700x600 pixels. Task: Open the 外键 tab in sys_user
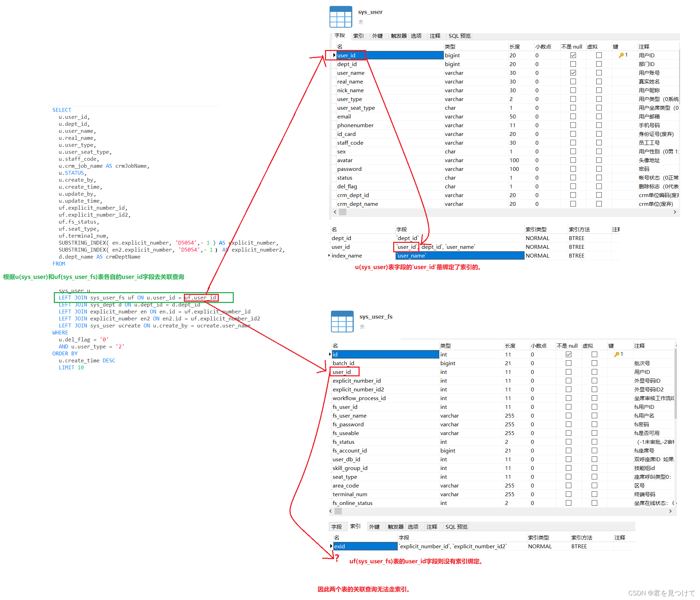(377, 36)
